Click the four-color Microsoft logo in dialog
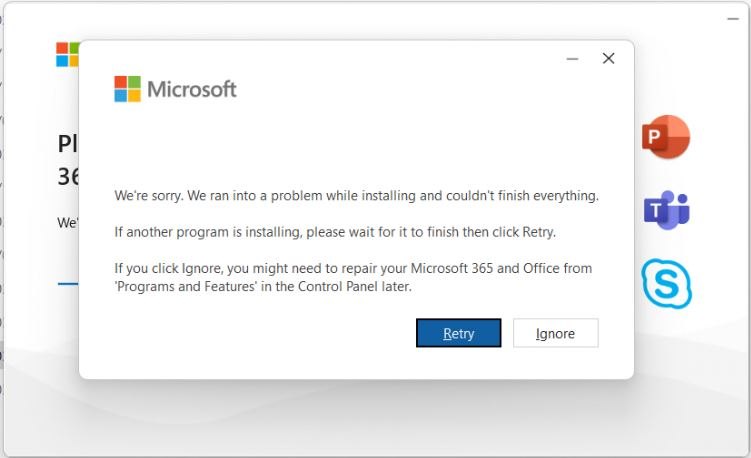Screen dimensions: 751x458 [127, 89]
